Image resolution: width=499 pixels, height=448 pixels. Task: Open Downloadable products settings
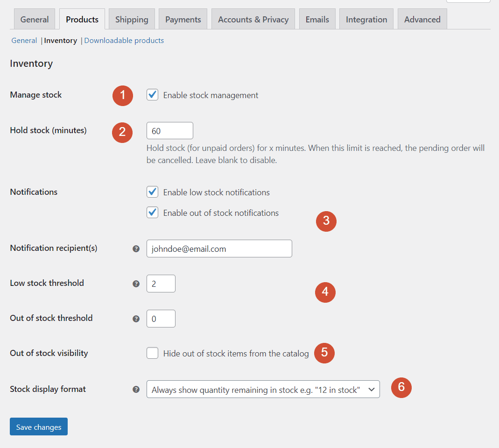coord(124,40)
